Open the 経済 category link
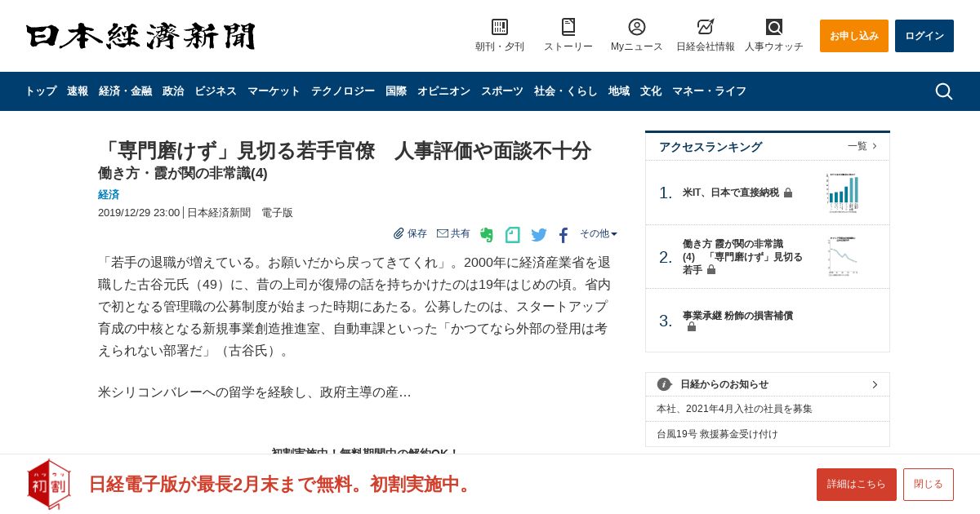The height and width of the screenshot is (514, 980). coord(109,194)
